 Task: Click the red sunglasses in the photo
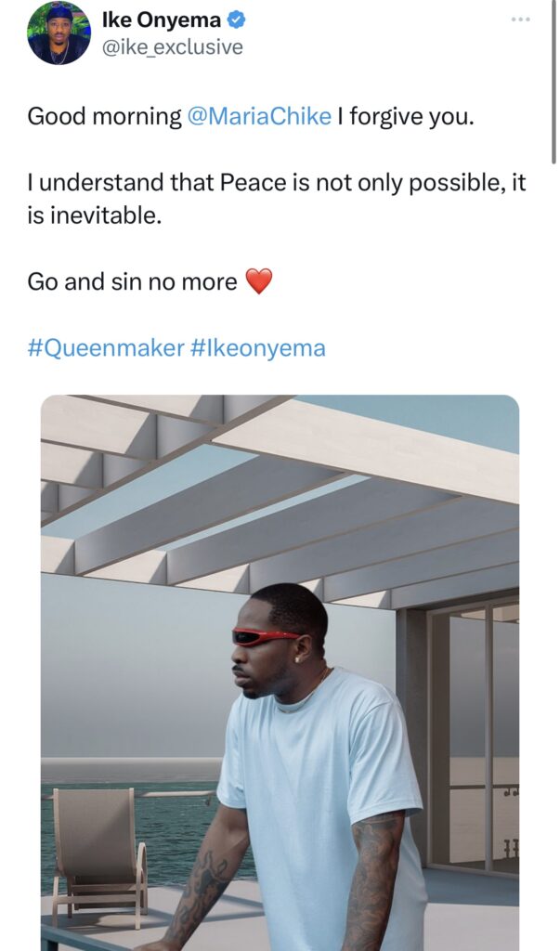(265, 637)
